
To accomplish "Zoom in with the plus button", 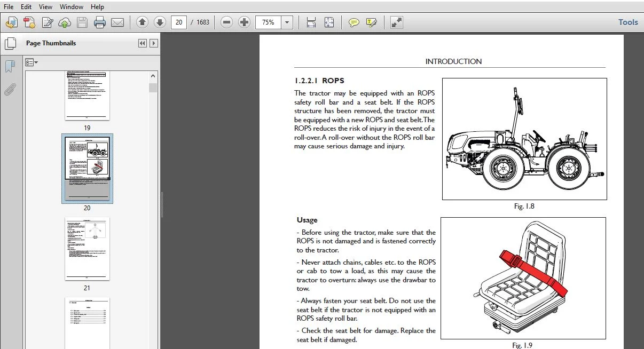I will 244,22.
